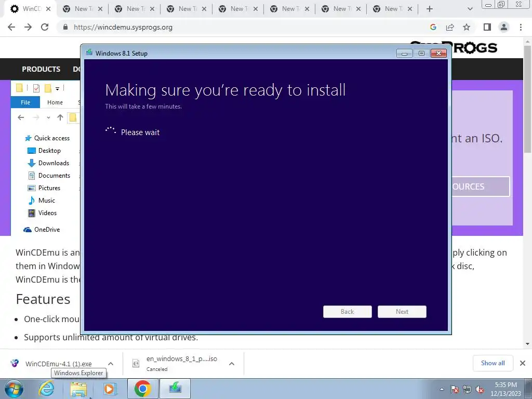Open PRODUCTS menu on SysProgs site
Viewport: 532px width, 399px height.
41,69
